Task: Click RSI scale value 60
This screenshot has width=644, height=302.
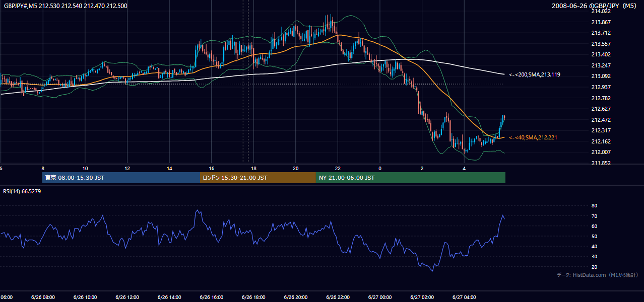Action: [x=594, y=226]
